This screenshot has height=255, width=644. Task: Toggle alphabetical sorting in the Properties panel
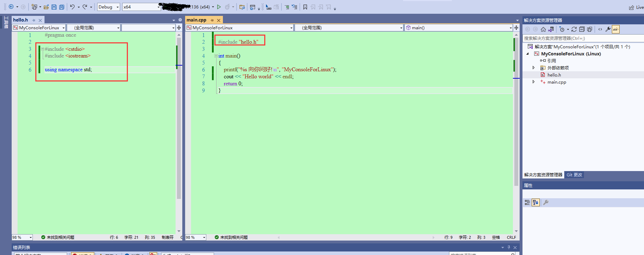point(536,202)
